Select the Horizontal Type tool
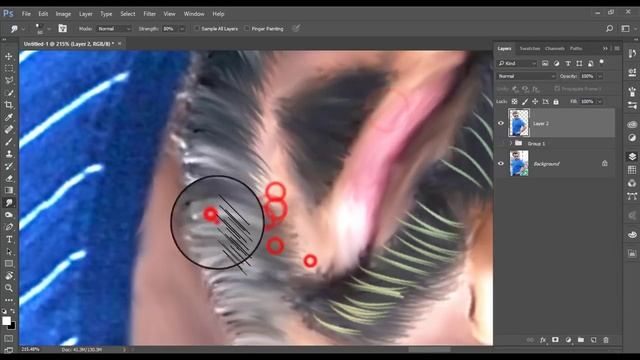 (9, 239)
